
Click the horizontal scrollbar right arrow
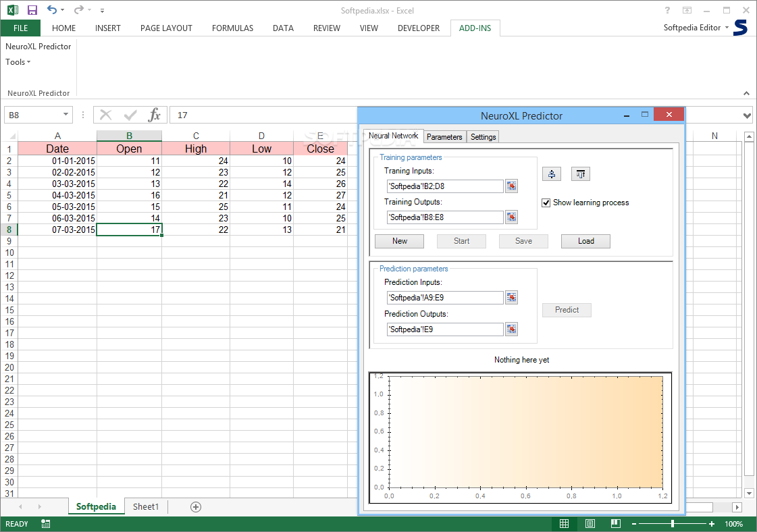pos(737,507)
